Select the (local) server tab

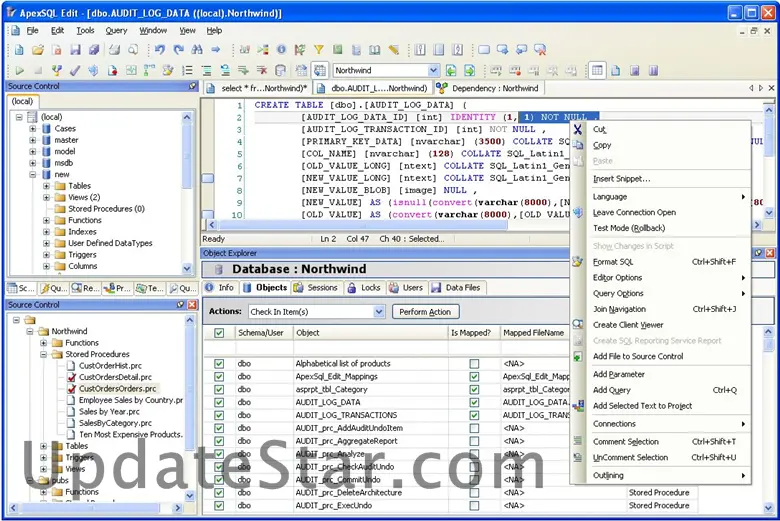[22, 101]
